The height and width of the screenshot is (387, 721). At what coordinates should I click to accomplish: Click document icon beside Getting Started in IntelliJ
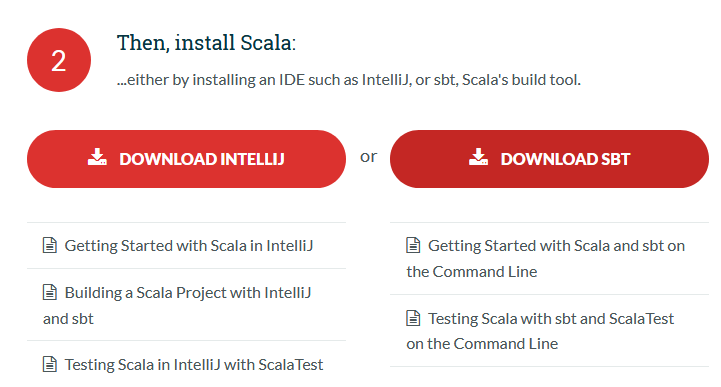point(50,245)
